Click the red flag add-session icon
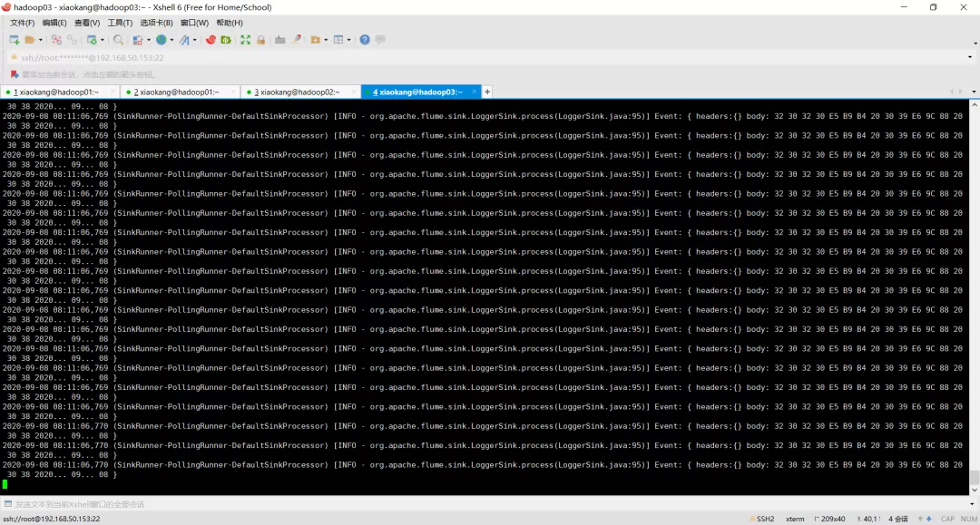The height and width of the screenshot is (525, 980). coord(15,74)
